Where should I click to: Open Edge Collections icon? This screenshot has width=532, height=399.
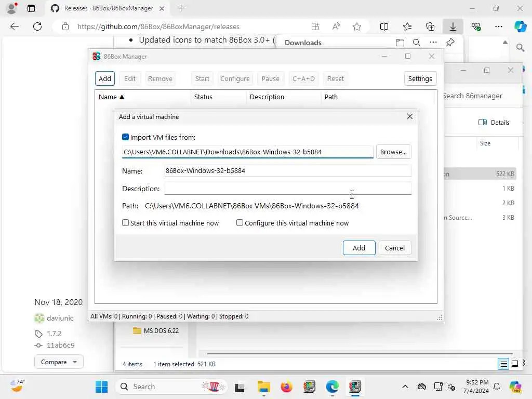click(x=430, y=26)
